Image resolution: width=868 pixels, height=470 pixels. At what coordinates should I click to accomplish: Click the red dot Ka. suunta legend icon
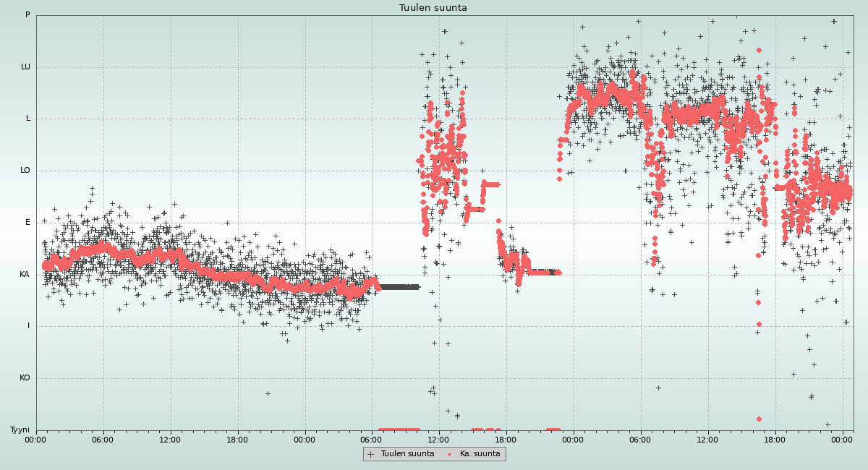[x=449, y=454]
